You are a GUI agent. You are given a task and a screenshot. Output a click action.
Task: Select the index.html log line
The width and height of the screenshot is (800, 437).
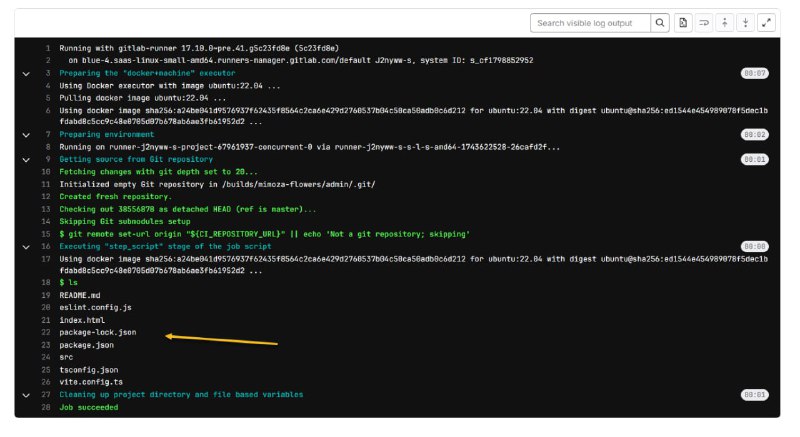click(x=82, y=320)
